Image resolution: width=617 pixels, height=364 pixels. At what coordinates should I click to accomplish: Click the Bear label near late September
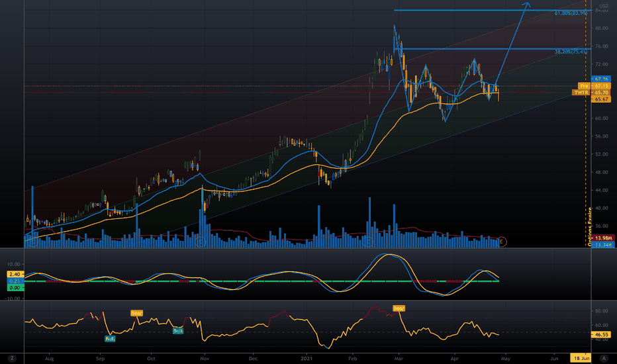(136, 313)
